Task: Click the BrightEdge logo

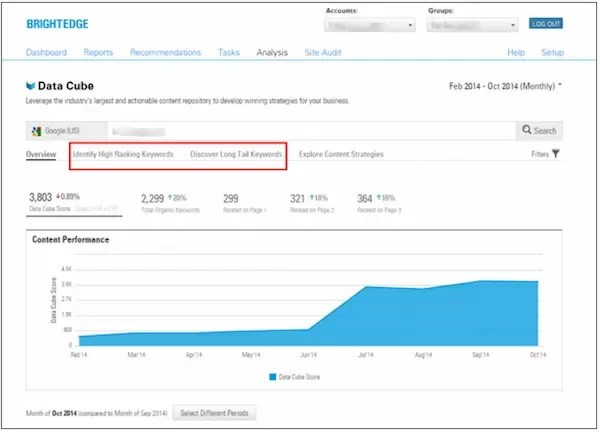Action: tap(57, 24)
